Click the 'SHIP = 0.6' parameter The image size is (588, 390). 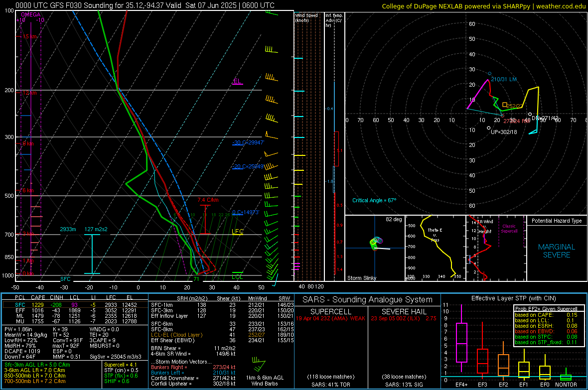[117, 381]
